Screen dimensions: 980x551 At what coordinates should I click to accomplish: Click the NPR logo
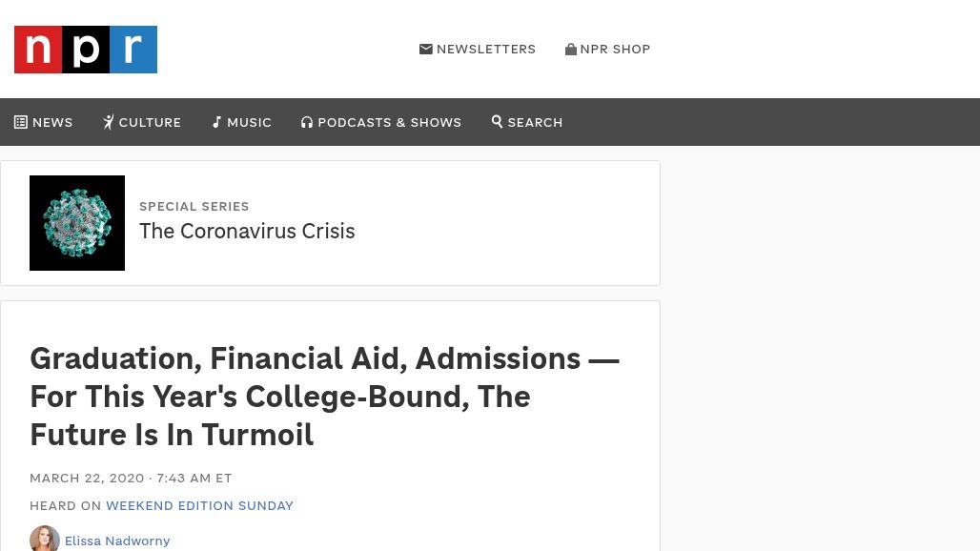[x=86, y=50]
